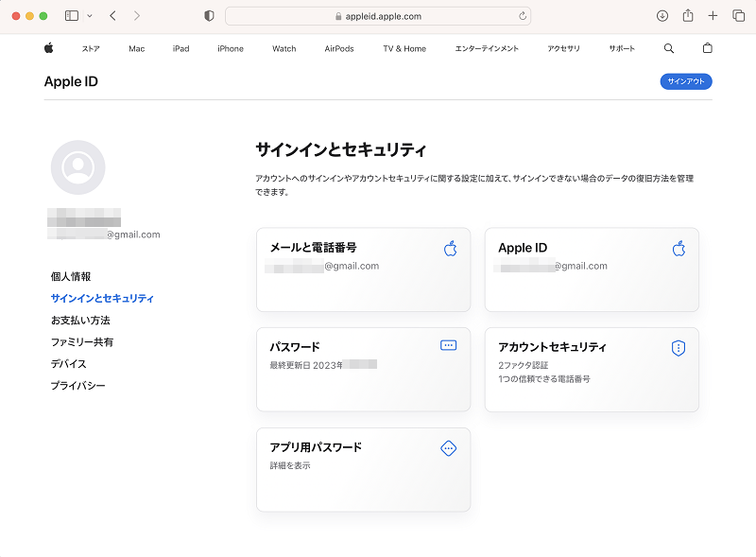Go back with the back arrow
This screenshot has width=756, height=557.
coord(112,16)
